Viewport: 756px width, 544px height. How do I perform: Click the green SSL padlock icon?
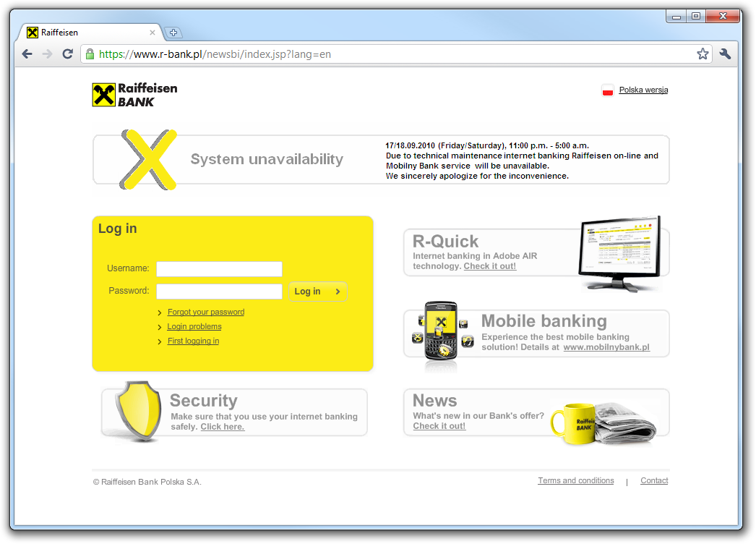tap(90, 54)
